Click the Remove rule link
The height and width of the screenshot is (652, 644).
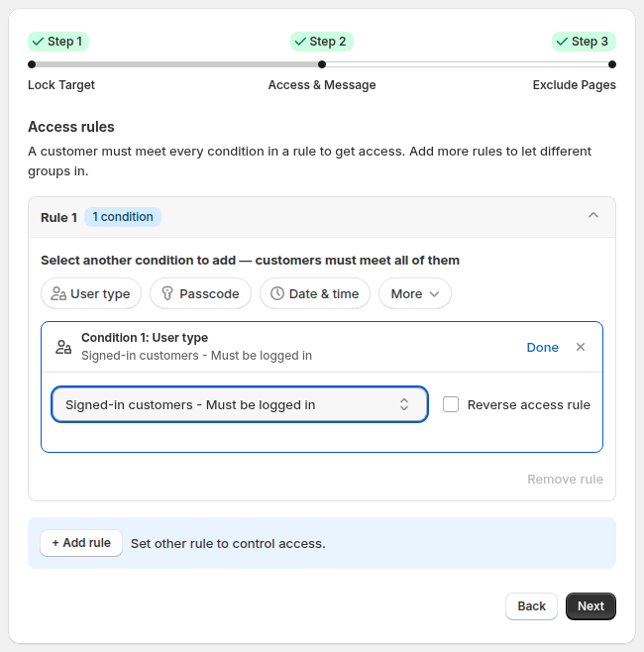[x=565, y=479]
